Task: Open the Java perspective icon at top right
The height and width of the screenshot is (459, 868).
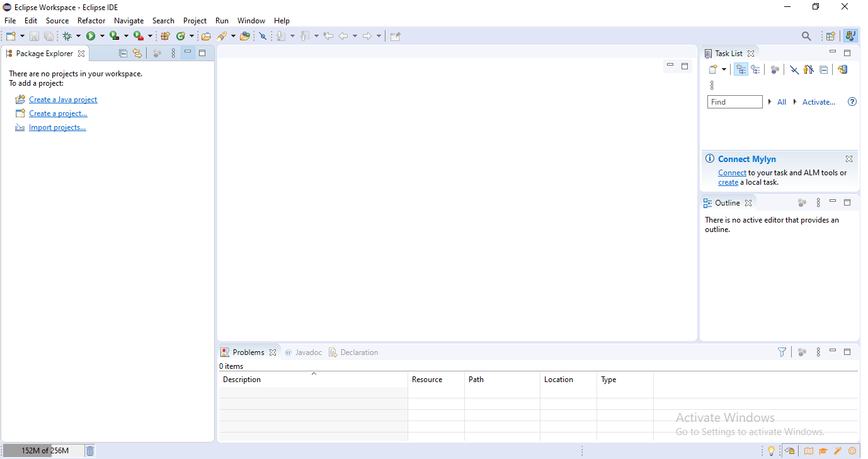Action: coord(851,36)
